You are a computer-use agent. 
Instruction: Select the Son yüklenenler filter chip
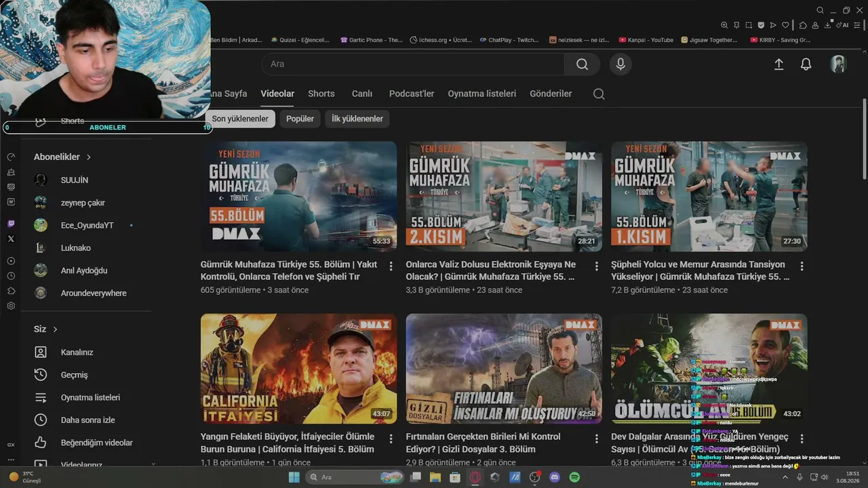[240, 119]
